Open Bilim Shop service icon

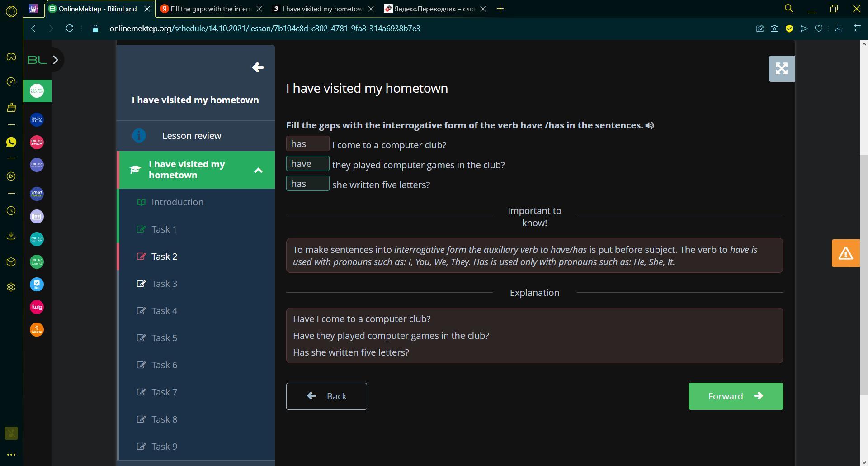point(37,143)
